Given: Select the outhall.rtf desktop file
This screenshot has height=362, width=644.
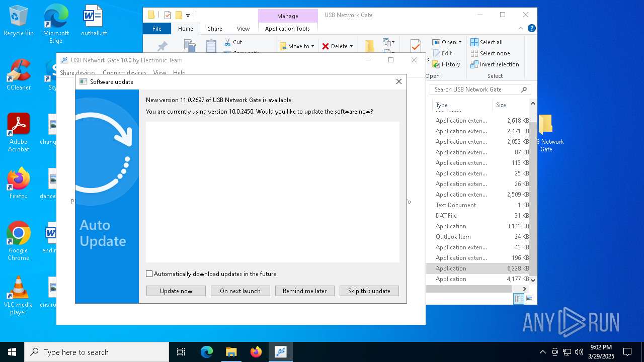Looking at the screenshot, I should click(x=94, y=20).
